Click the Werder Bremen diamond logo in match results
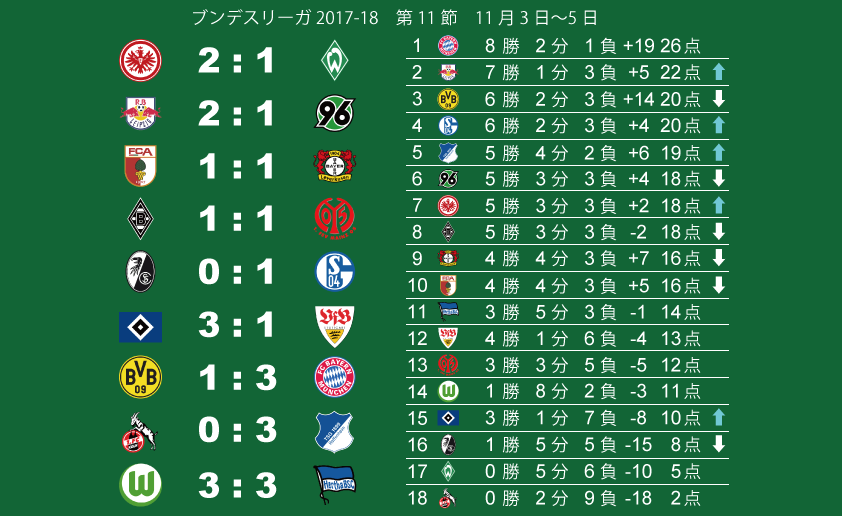 (335, 60)
